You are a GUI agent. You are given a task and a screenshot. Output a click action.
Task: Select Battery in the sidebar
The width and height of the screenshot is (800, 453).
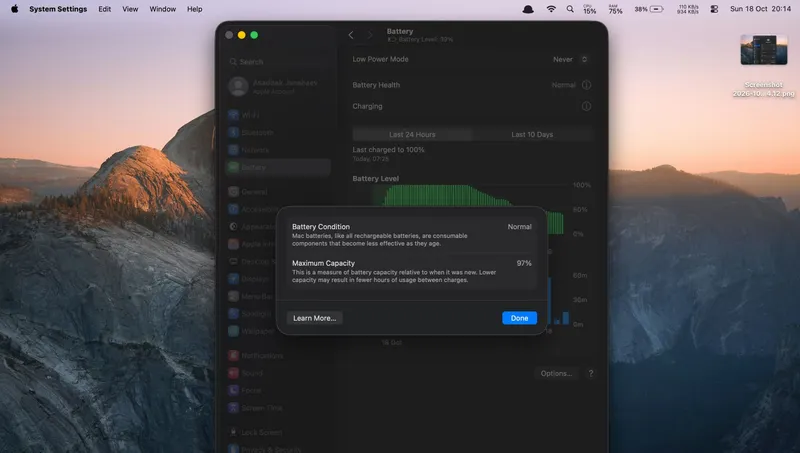(x=278, y=167)
